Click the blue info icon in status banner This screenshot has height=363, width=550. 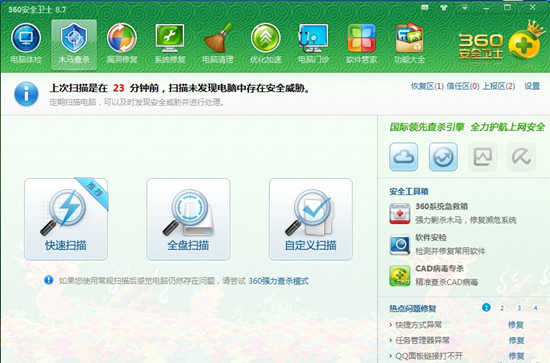pos(26,94)
